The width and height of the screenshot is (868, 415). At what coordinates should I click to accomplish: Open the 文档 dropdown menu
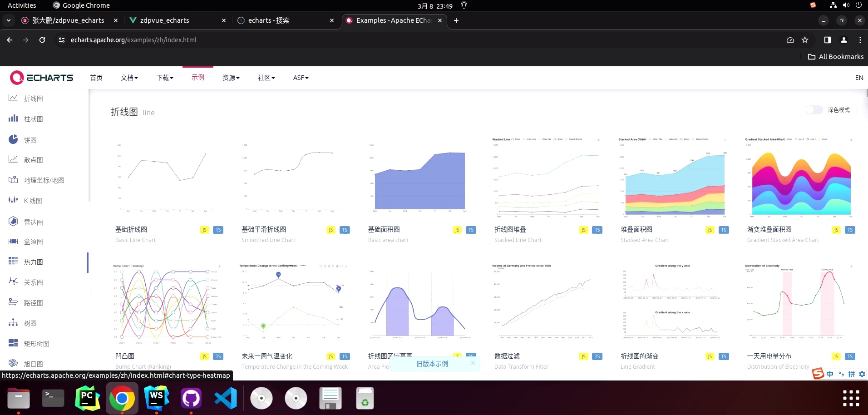pyautogui.click(x=129, y=78)
